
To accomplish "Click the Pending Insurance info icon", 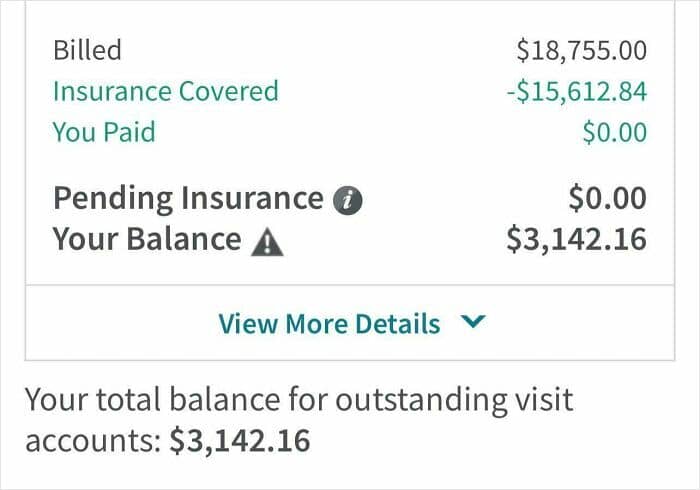I will (x=346, y=200).
